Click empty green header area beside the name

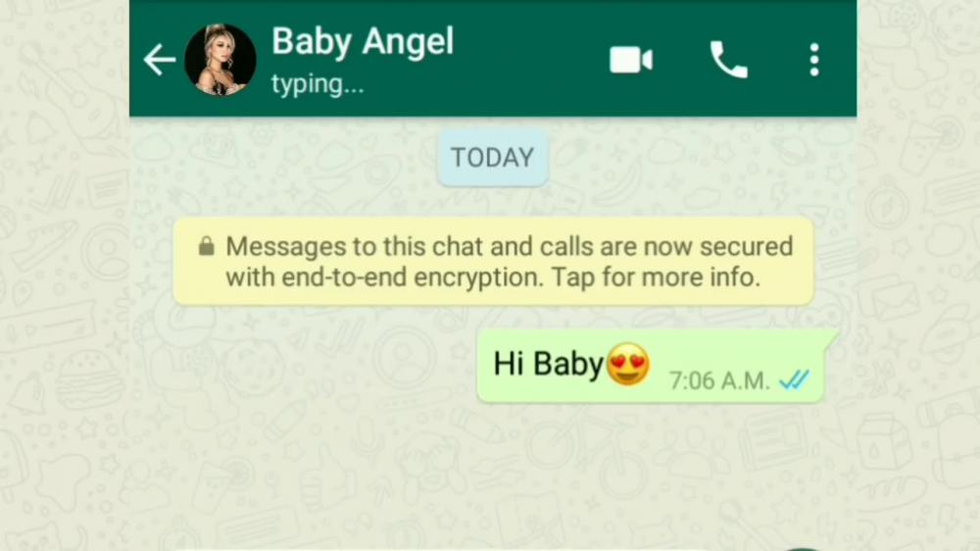click(531, 60)
